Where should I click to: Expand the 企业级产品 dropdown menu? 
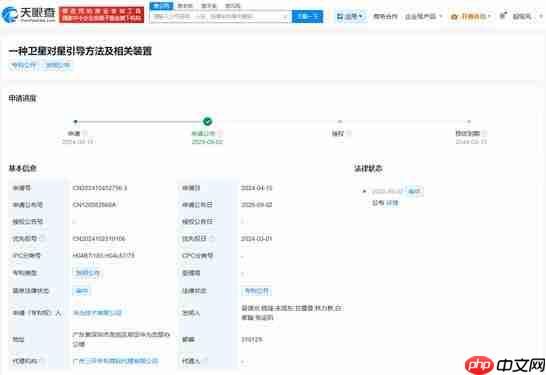pos(423,16)
